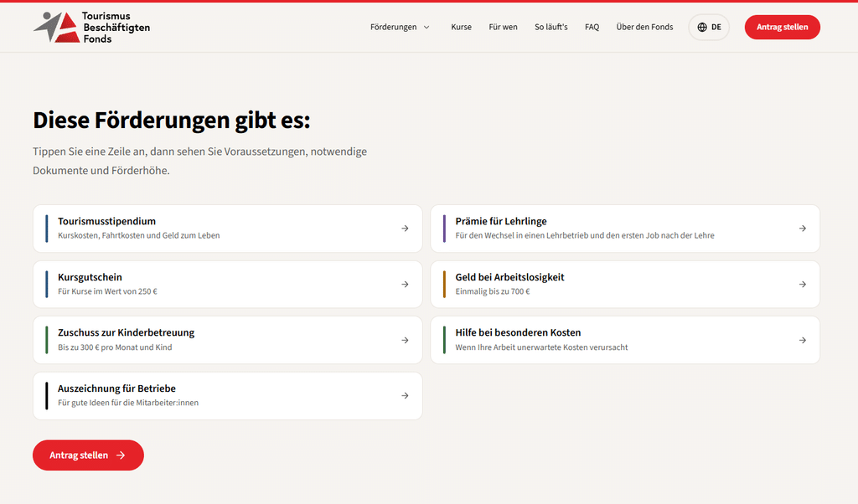This screenshot has height=504, width=858.
Task: Click the arrow icon in bottom Antrag stellen button
Action: (121, 455)
